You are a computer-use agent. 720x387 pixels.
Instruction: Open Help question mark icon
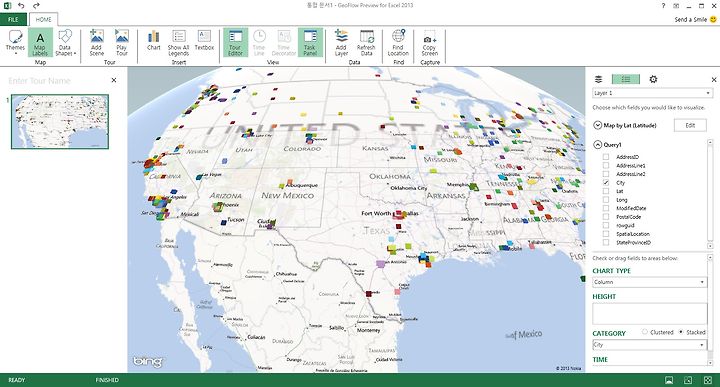663,6
